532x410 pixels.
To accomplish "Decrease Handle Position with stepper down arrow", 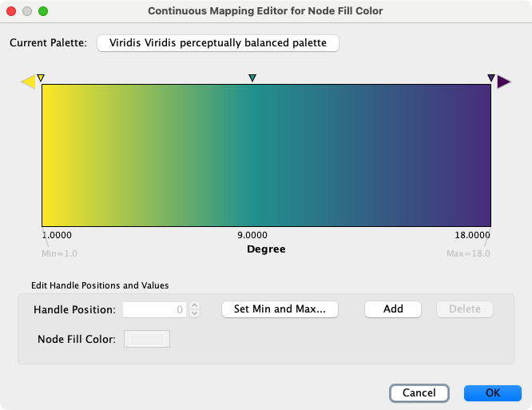I will tap(194, 313).
